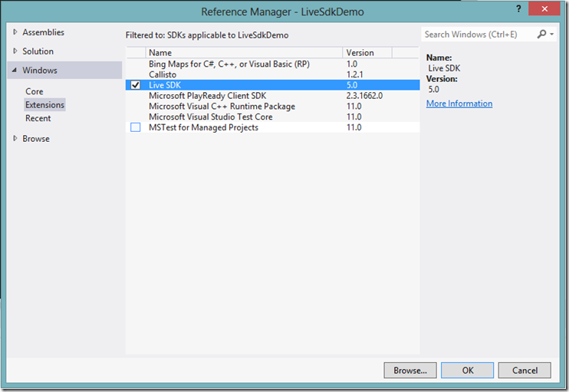Sort by the Version column header
Image resolution: width=569 pixels, height=392 pixels.
point(367,53)
